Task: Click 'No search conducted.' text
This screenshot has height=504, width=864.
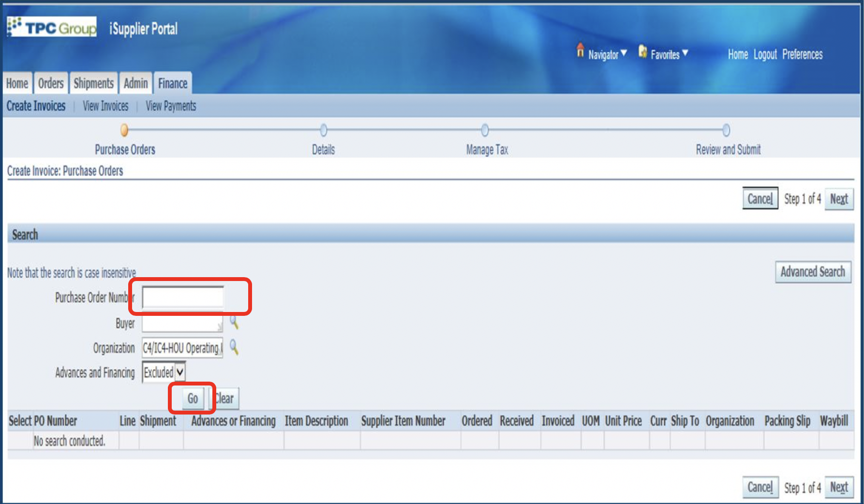Action: [69, 441]
